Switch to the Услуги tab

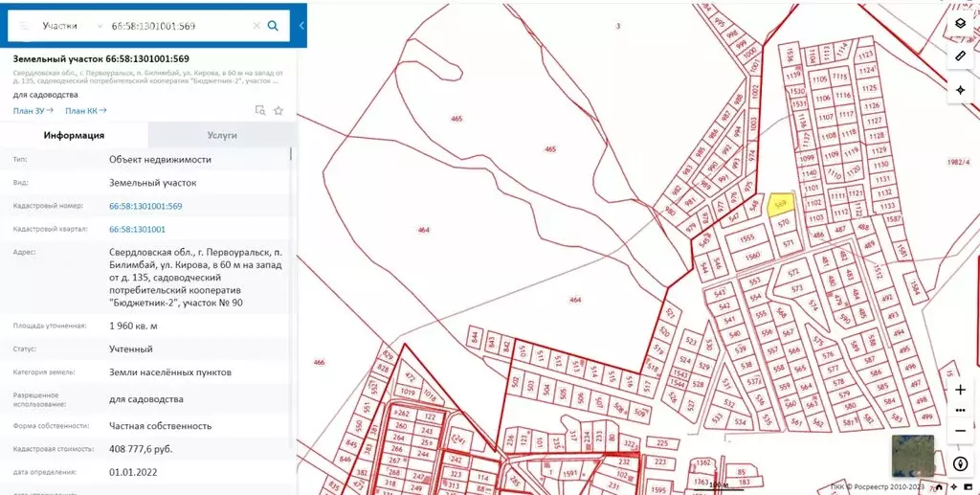click(x=222, y=136)
